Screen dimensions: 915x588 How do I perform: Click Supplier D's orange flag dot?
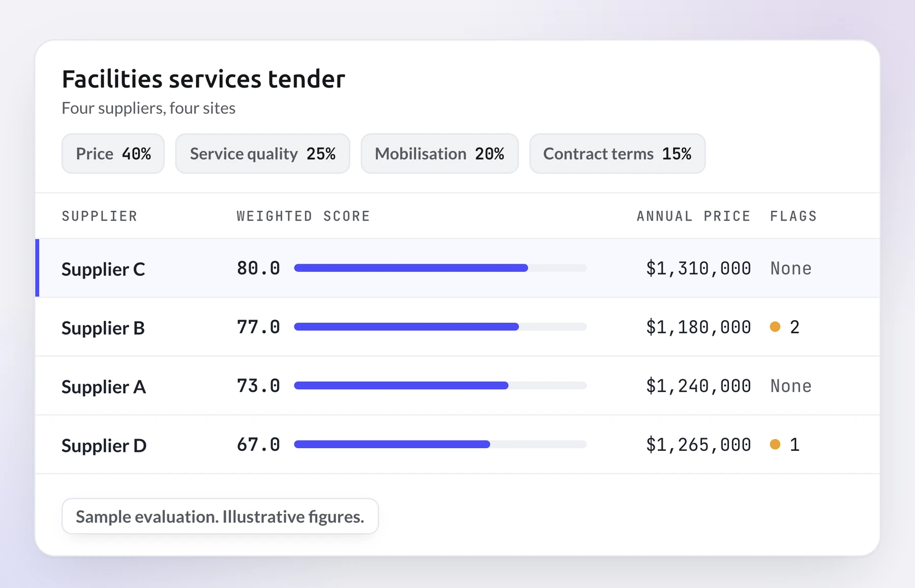click(x=775, y=444)
